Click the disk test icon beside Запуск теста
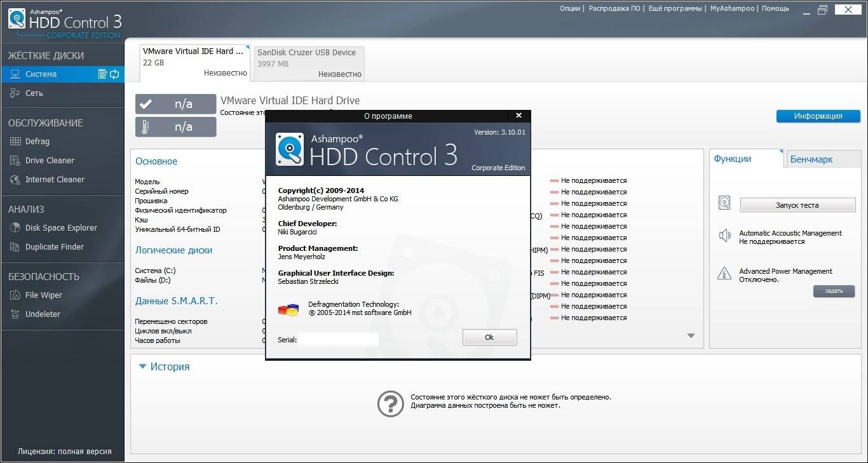 click(x=724, y=204)
